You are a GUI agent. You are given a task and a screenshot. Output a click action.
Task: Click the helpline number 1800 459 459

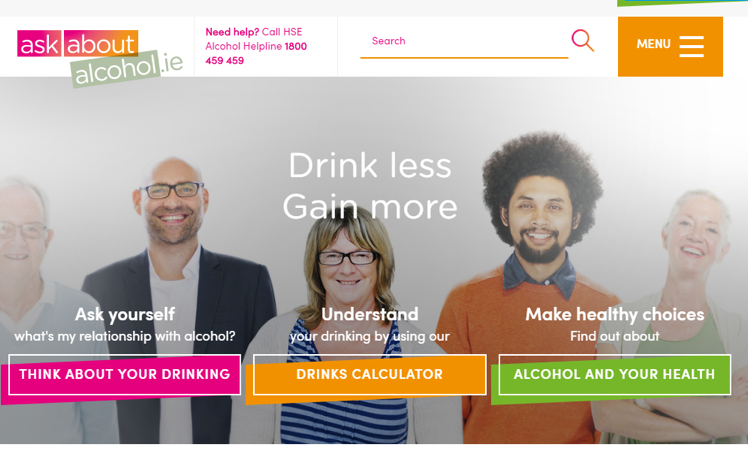[x=256, y=53]
